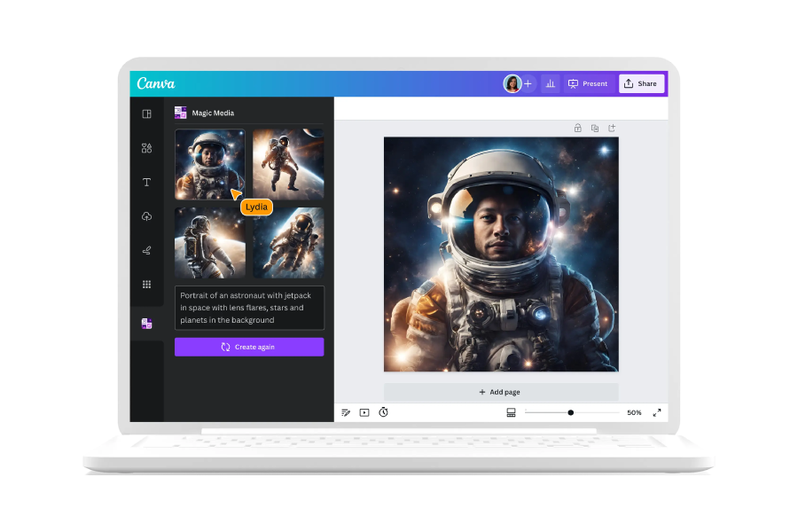Click the large astronaut image on canvas
This screenshot has width=798, height=532.
click(x=501, y=254)
